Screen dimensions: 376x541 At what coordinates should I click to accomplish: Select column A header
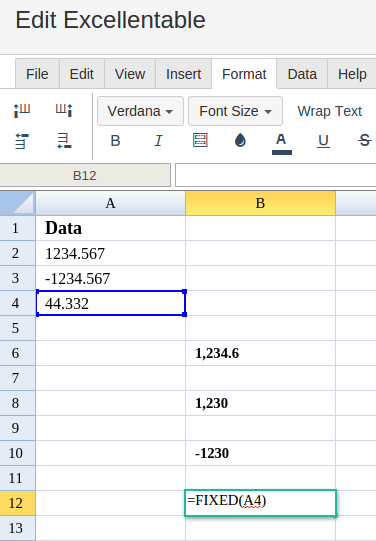(110, 203)
